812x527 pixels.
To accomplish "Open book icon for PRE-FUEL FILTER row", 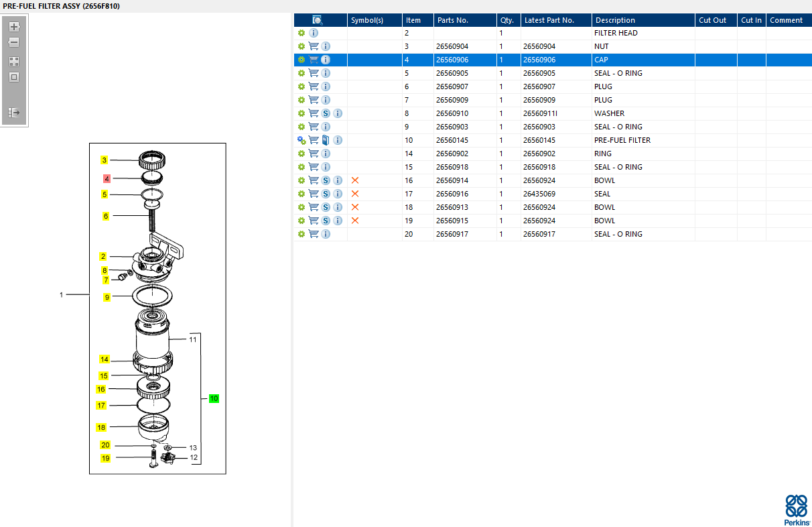I will 326,140.
